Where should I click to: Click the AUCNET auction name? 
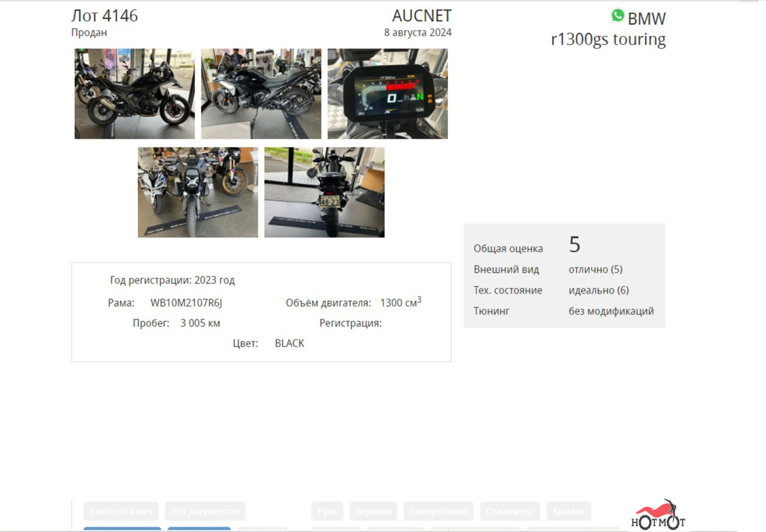click(422, 15)
